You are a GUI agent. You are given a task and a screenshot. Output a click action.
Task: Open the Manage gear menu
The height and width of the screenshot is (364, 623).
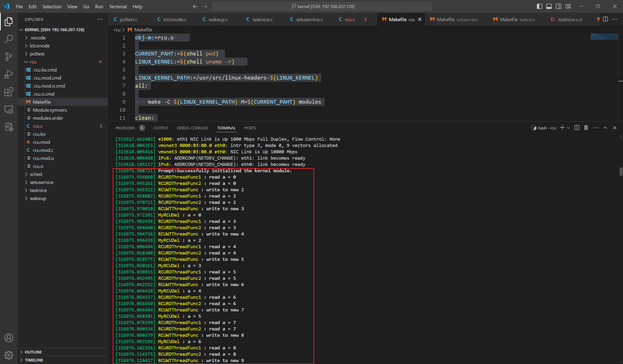click(x=9, y=355)
